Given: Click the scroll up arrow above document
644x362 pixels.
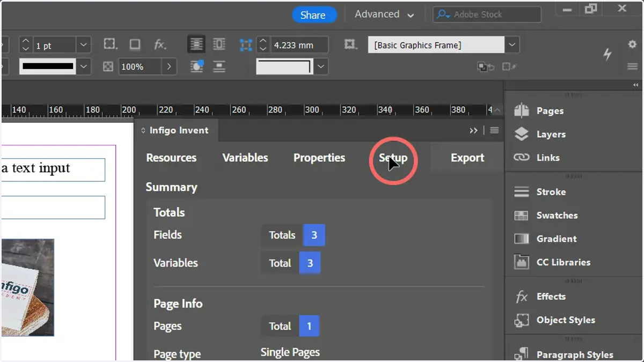Looking at the screenshot, I should coord(497,110).
